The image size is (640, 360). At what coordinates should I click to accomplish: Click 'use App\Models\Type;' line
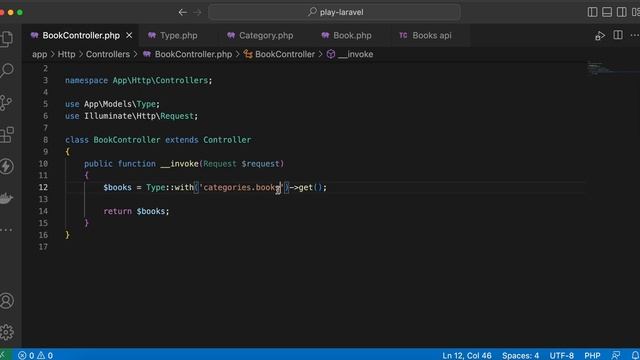pyautogui.click(x=112, y=104)
